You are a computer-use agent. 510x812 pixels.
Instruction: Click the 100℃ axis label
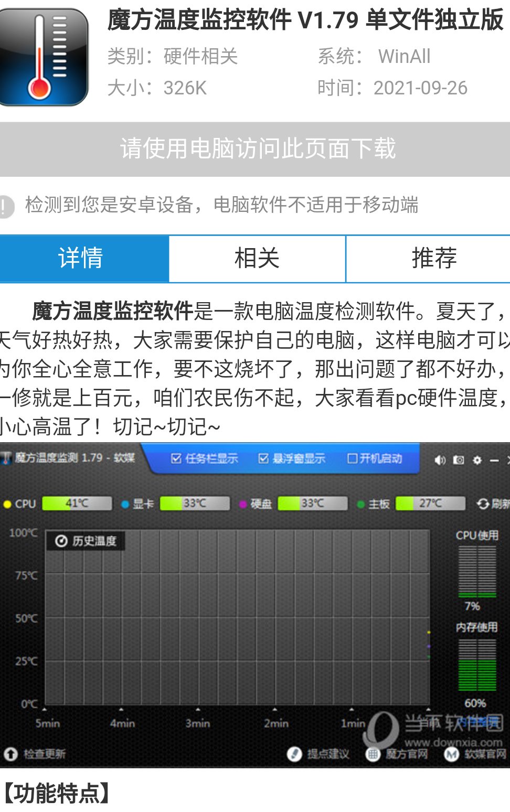tap(24, 532)
